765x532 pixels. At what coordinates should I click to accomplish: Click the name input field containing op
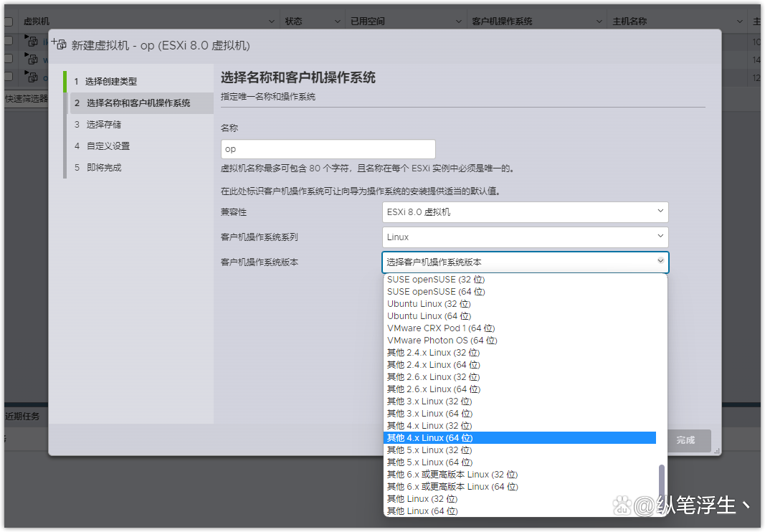click(328, 148)
